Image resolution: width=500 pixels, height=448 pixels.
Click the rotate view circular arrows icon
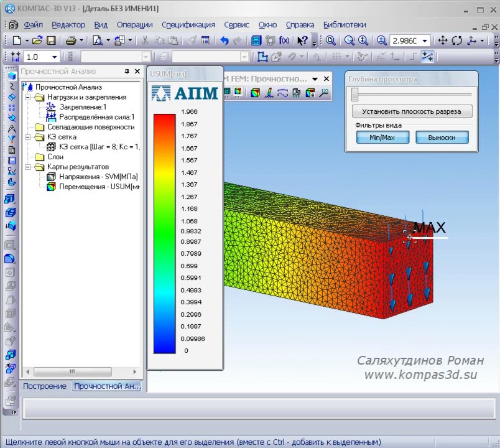coord(456,40)
